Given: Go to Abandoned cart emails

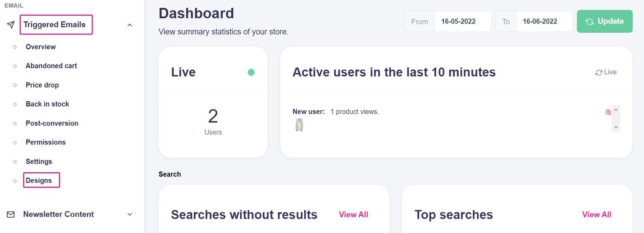Looking at the screenshot, I should pyautogui.click(x=51, y=66).
